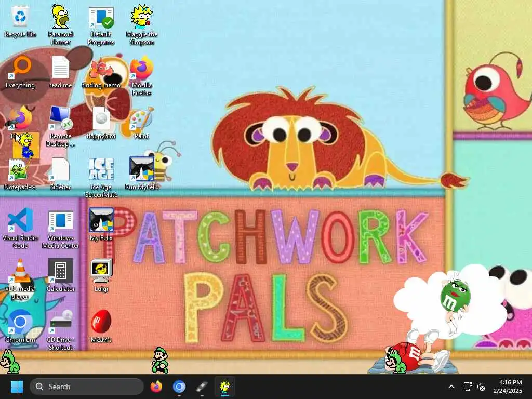This screenshot has width=532, height=399.
Task: Open Firefox from the taskbar
Action: [156, 387]
